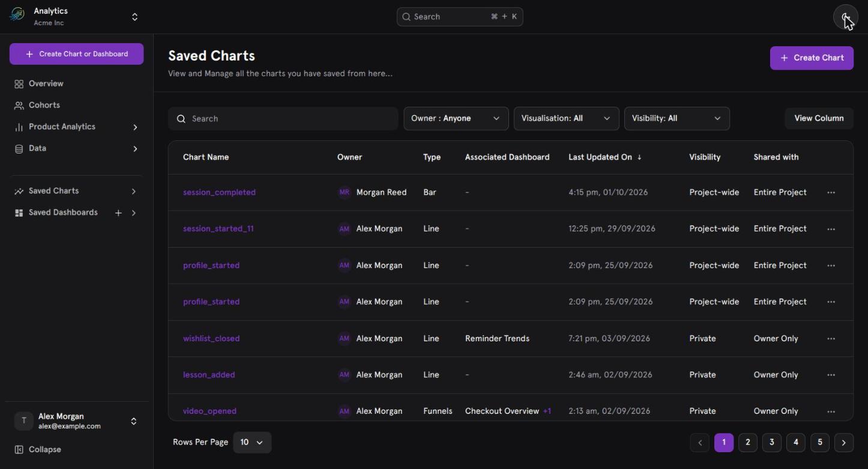Click the View Column button
The image size is (868, 469).
(x=819, y=118)
